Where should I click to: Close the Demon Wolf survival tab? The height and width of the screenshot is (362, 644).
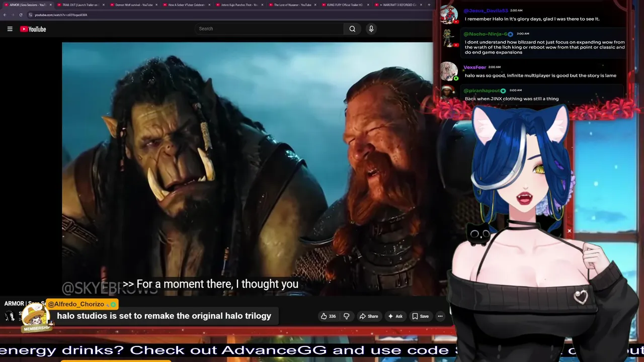pos(156,5)
